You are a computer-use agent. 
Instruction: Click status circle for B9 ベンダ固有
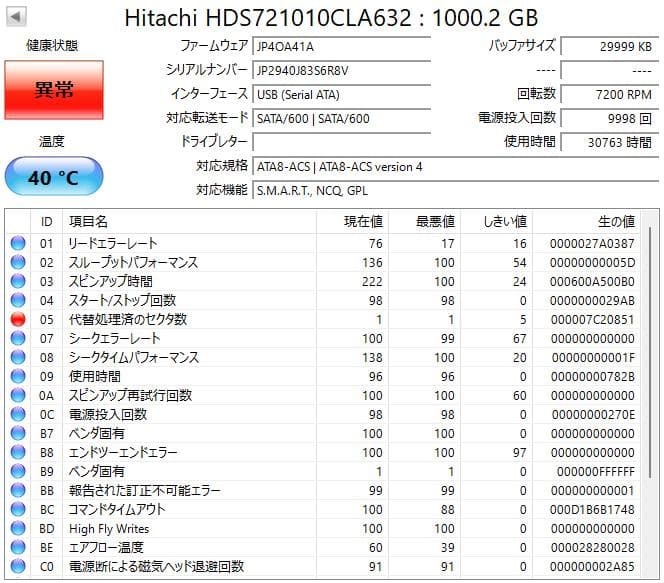(18, 471)
